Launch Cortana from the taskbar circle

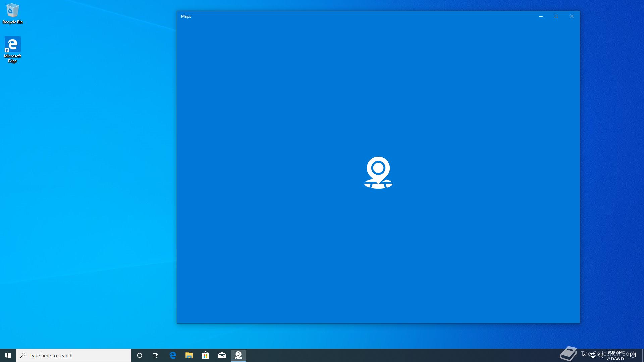coord(140,355)
